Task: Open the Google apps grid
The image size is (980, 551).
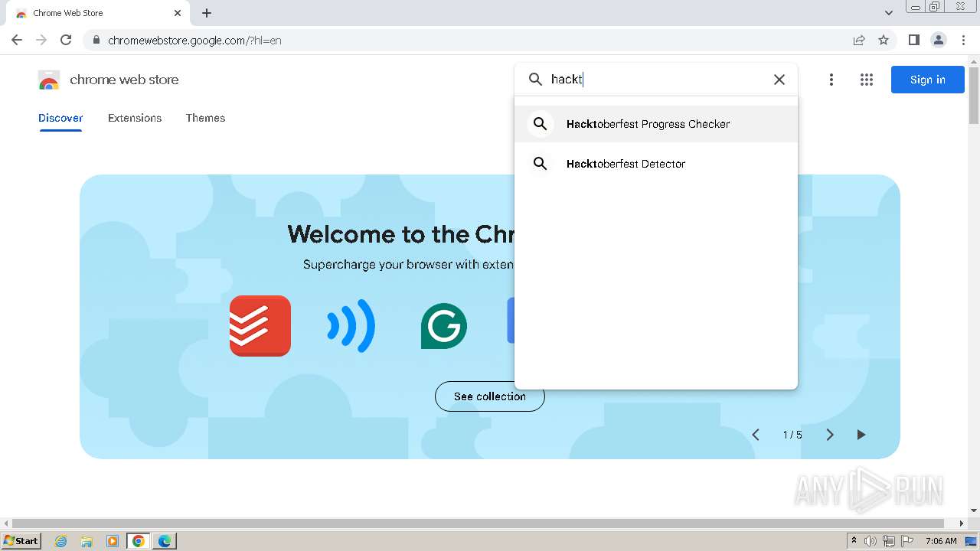Action: 867,80
